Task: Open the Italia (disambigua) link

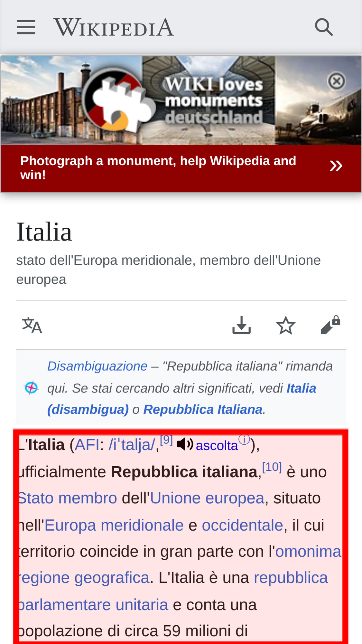Action: [x=182, y=399]
